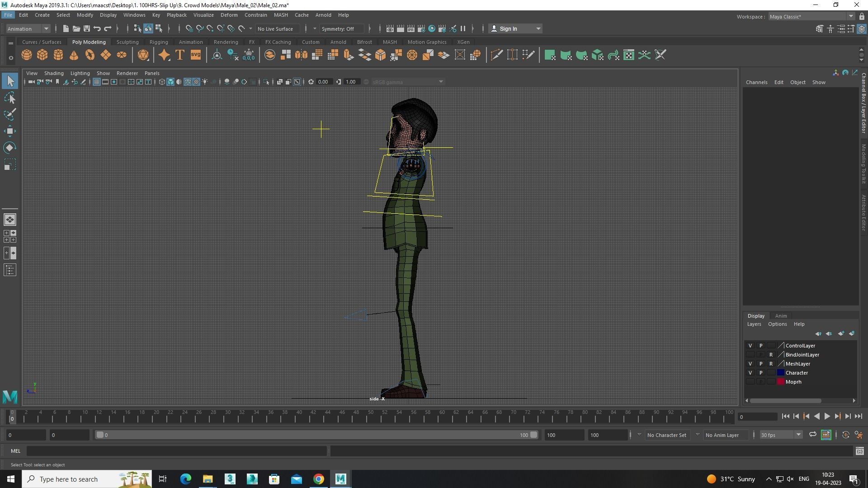The width and height of the screenshot is (868, 488).
Task: Go to start of playback range
Action: pyautogui.click(x=786, y=417)
